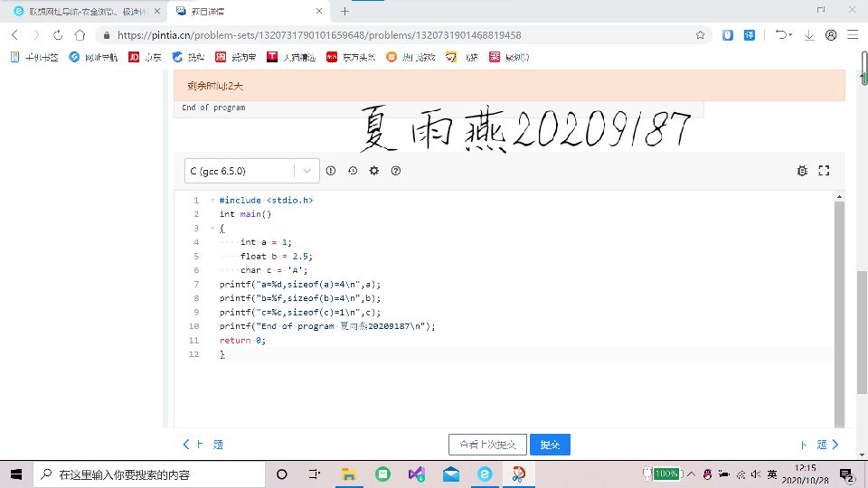Open the Windows Start menu
The width and height of the screenshot is (868, 488).
point(16,474)
